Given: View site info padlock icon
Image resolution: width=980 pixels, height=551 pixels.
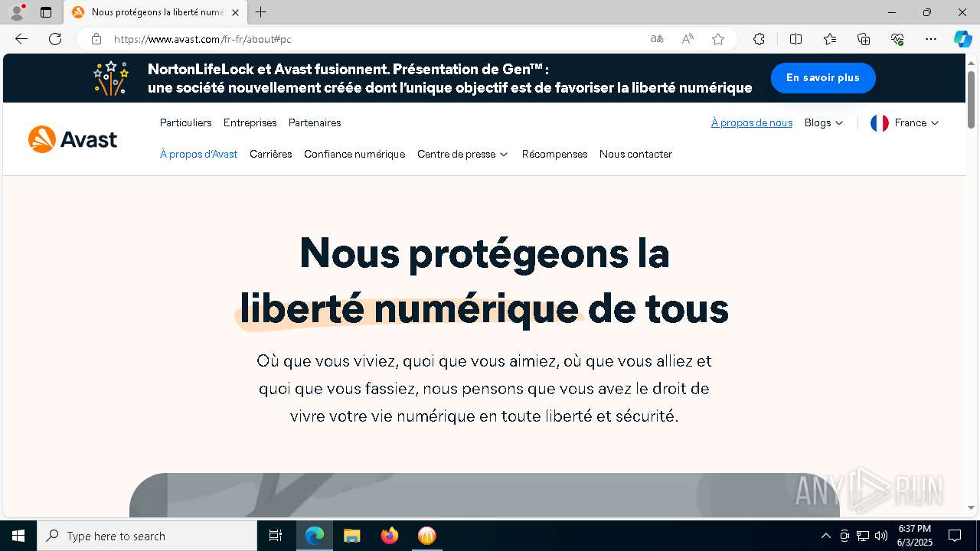Looking at the screenshot, I should [96, 39].
